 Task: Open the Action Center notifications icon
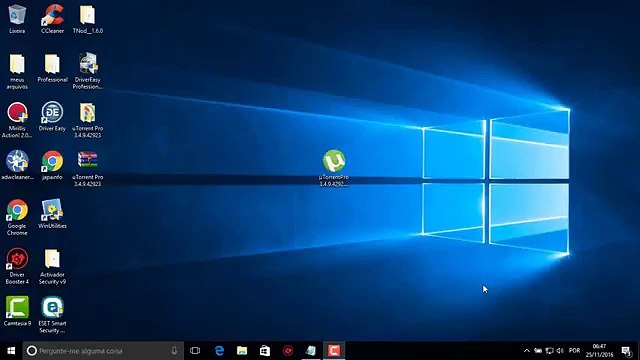coord(627,351)
